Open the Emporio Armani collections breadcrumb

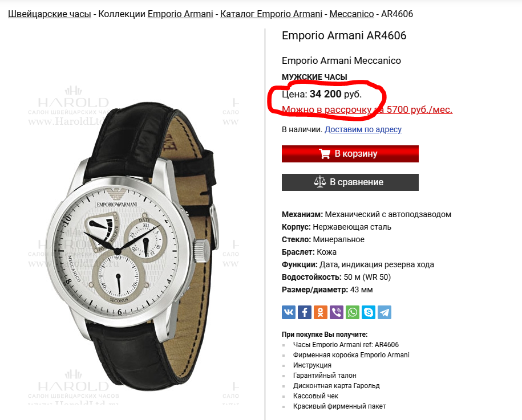[180, 14]
